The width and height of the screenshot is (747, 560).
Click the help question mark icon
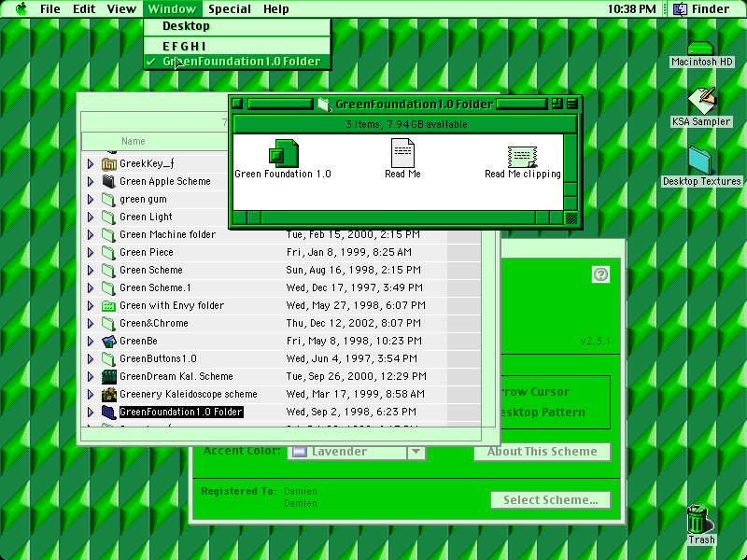pyautogui.click(x=600, y=274)
